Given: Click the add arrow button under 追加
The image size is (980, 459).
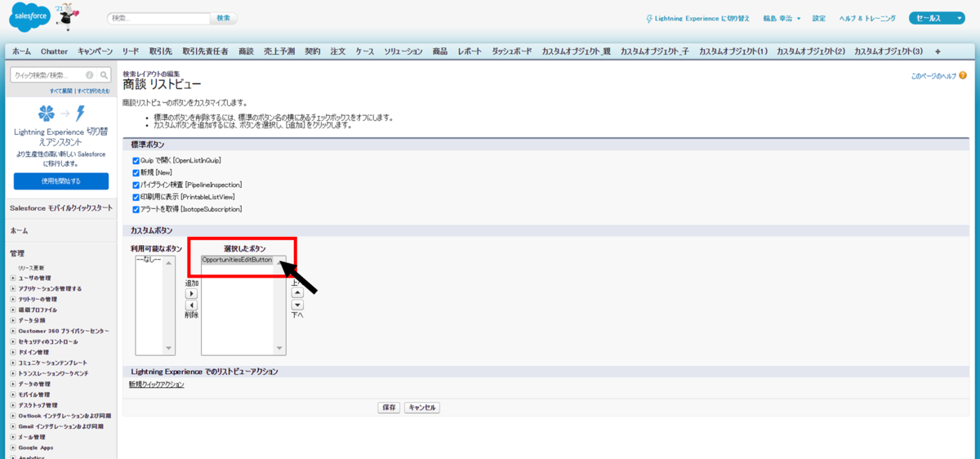Looking at the screenshot, I should point(192,293).
